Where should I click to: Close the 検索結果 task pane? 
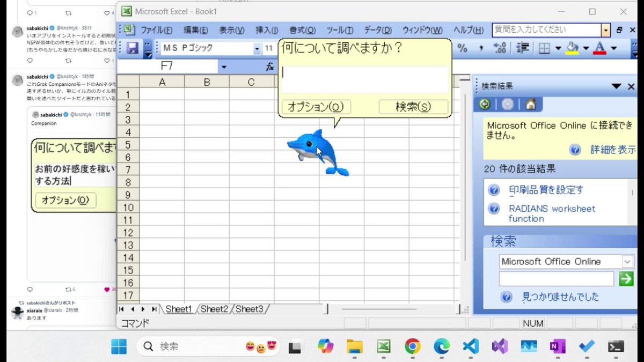(631, 86)
